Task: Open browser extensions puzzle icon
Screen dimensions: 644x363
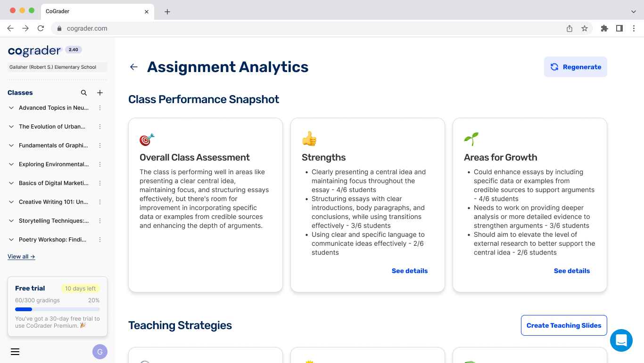Action: tap(604, 28)
